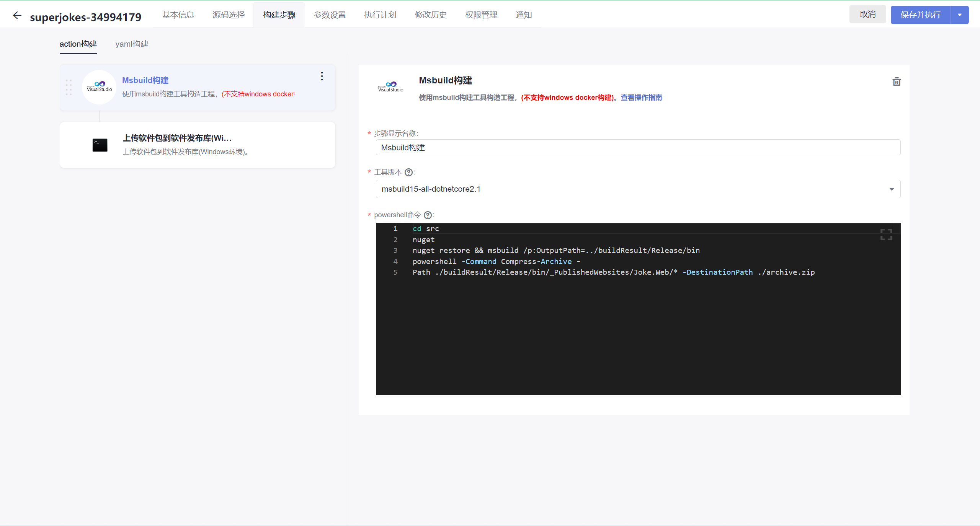Open the three-dot menu on Msbuild构建 card
This screenshot has width=980, height=526.
pos(322,76)
